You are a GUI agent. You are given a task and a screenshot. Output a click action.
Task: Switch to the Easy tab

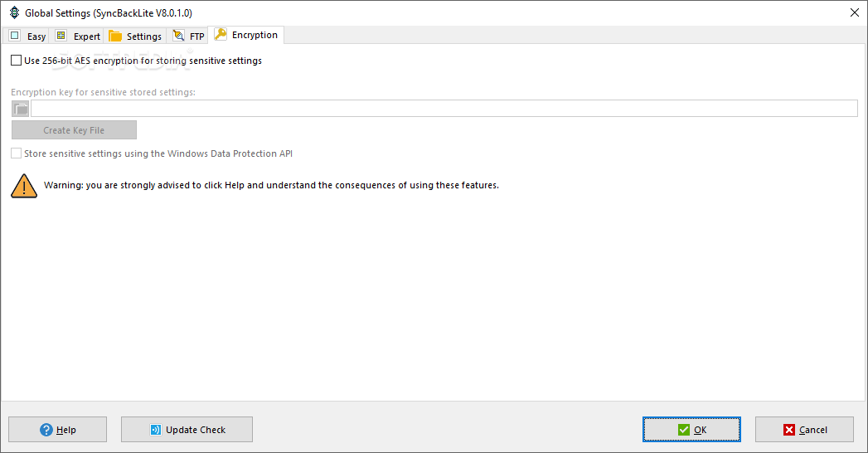point(27,36)
